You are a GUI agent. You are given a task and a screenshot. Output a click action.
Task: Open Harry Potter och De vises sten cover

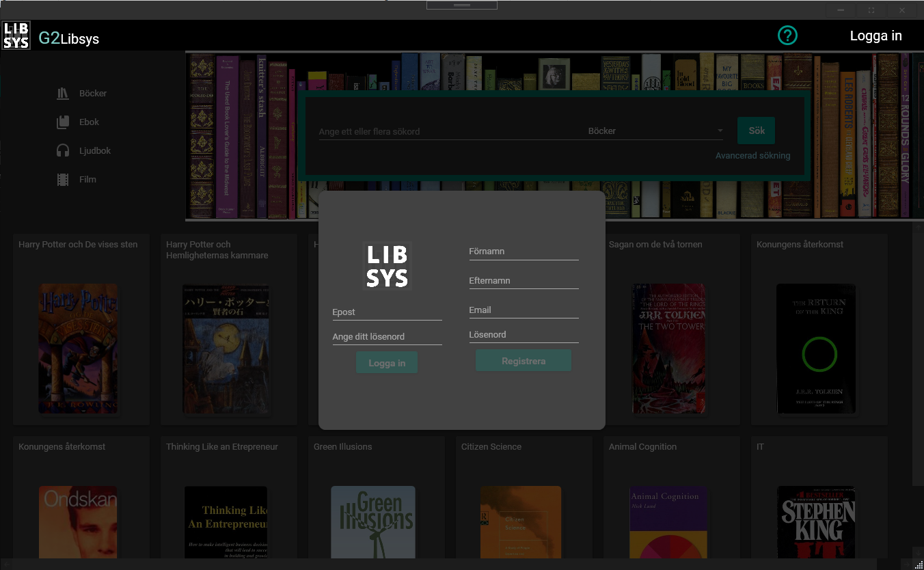78,349
